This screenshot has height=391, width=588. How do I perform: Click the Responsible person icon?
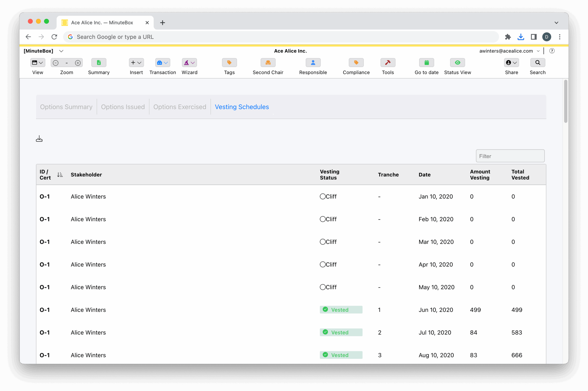click(x=313, y=63)
